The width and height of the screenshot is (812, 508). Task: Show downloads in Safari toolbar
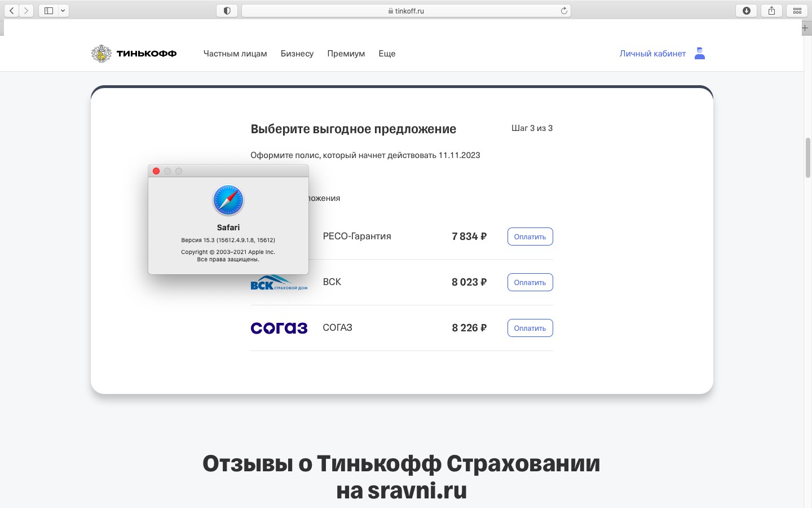[x=746, y=11]
